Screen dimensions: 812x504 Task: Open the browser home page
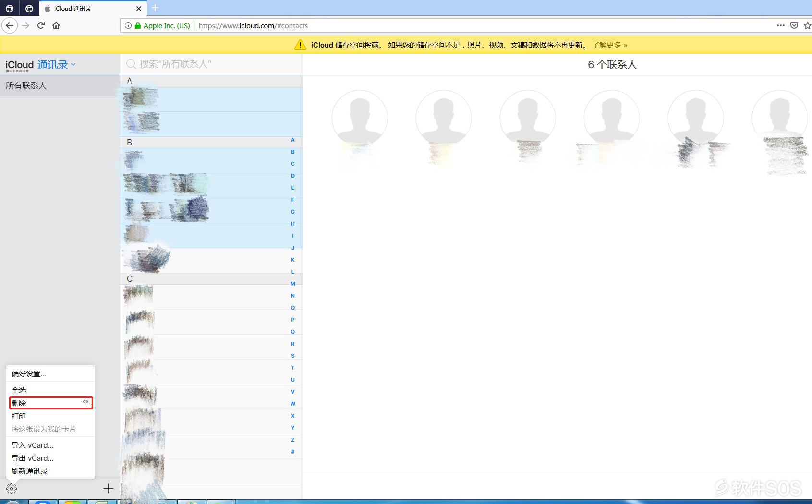(56, 25)
